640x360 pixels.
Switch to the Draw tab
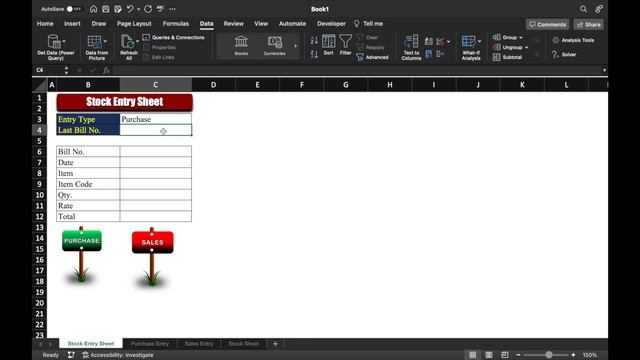99,24
